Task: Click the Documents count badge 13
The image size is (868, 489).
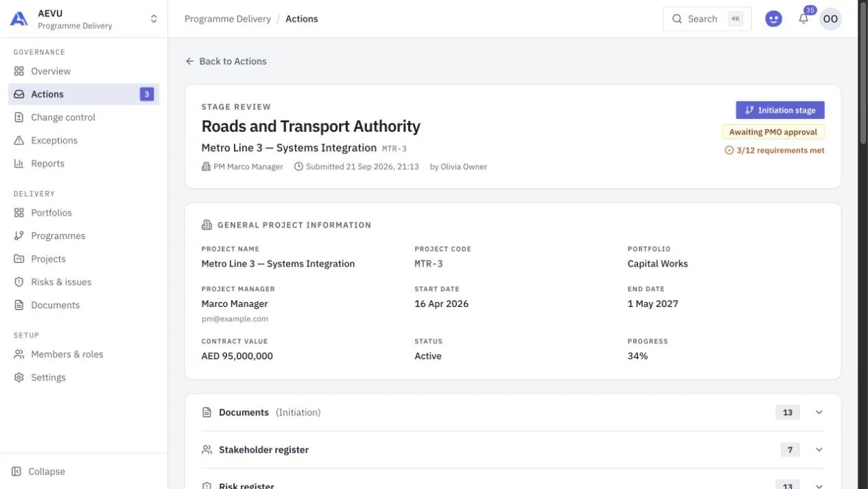Action: point(788,413)
